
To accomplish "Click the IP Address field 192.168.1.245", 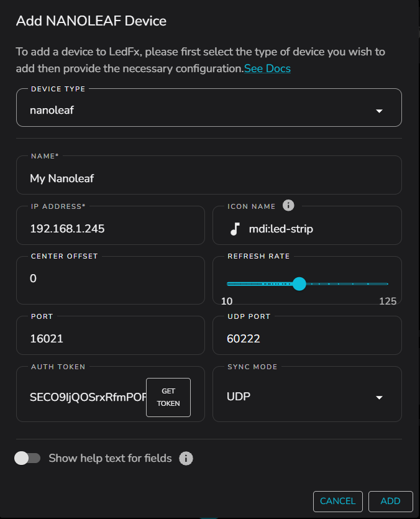I will point(111,226).
